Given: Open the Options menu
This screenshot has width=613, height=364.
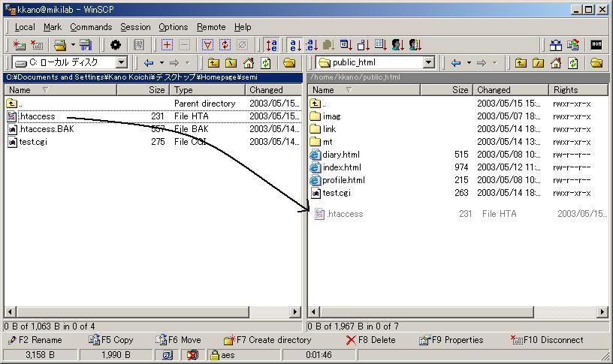Looking at the screenshot, I should (x=174, y=27).
